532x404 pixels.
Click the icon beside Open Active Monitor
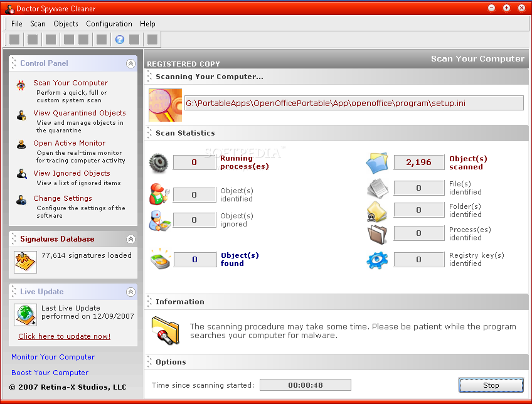tap(21, 144)
